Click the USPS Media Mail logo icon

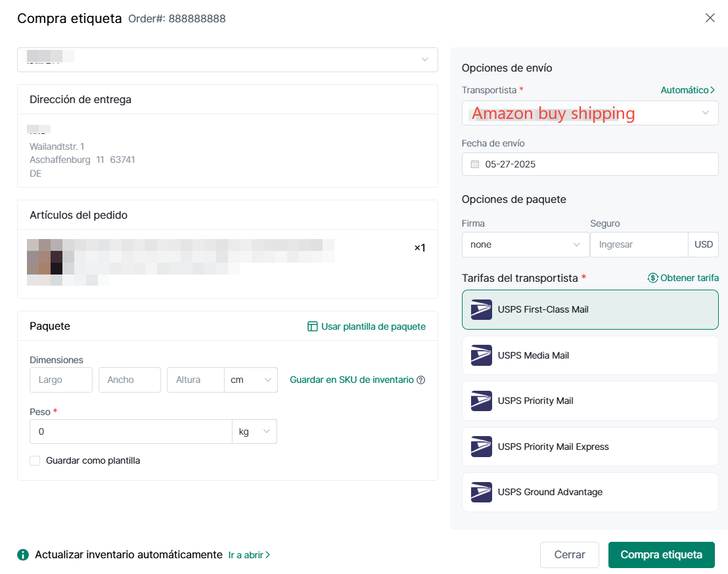click(x=482, y=355)
